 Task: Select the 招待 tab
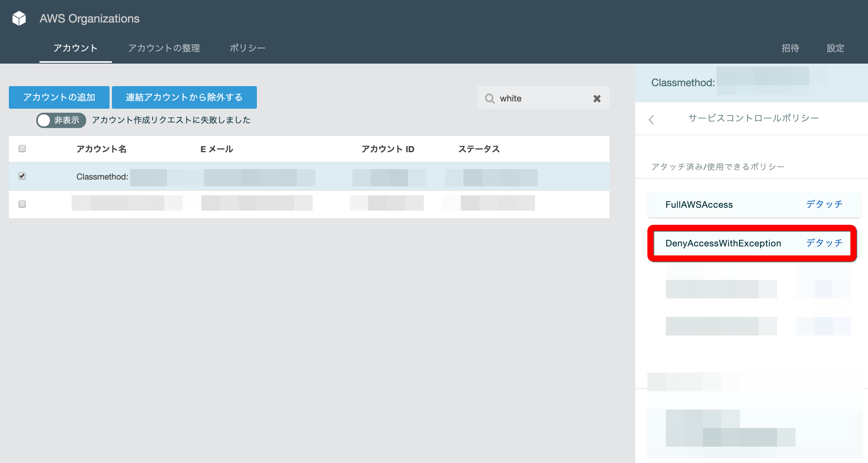pyautogui.click(x=790, y=48)
